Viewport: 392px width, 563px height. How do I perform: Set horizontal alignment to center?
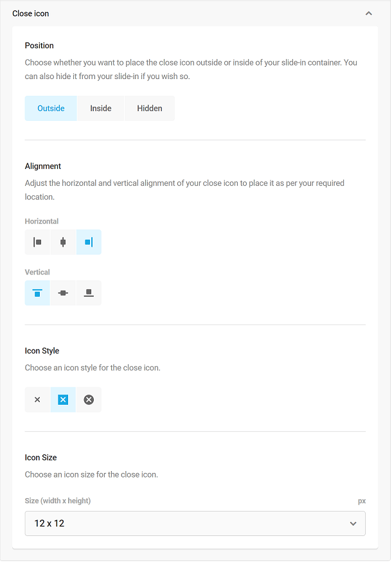[x=62, y=242]
